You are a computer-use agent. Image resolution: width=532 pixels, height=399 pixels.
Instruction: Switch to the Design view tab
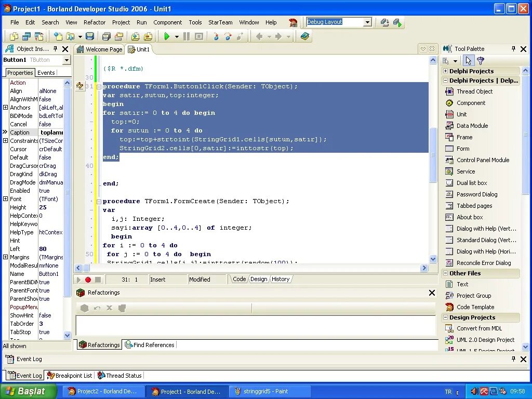[x=259, y=279]
